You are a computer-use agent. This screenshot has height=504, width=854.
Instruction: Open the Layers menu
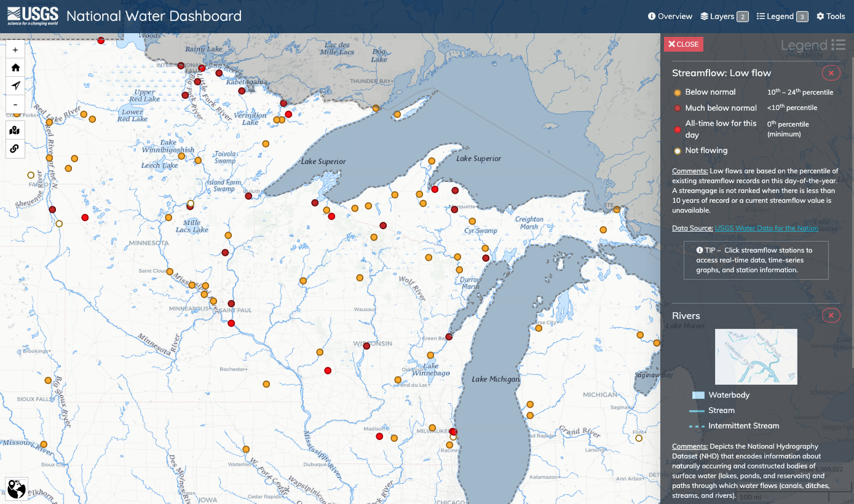(x=724, y=17)
